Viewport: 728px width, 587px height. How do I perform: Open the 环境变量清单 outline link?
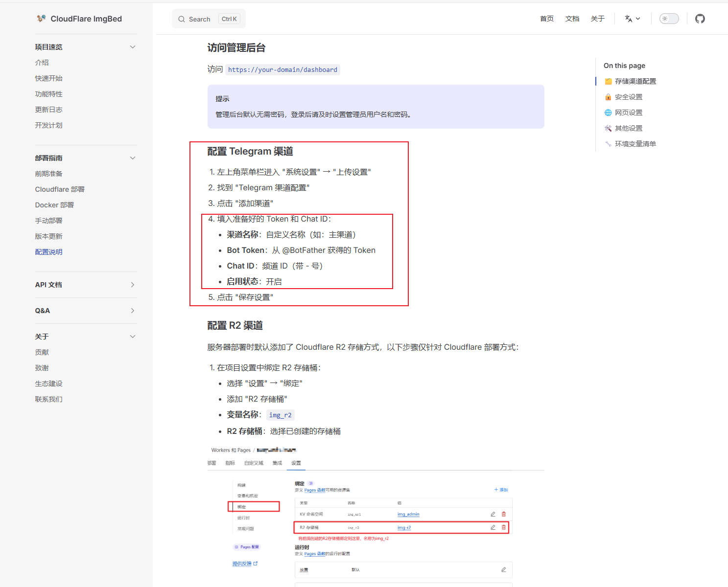[635, 144]
